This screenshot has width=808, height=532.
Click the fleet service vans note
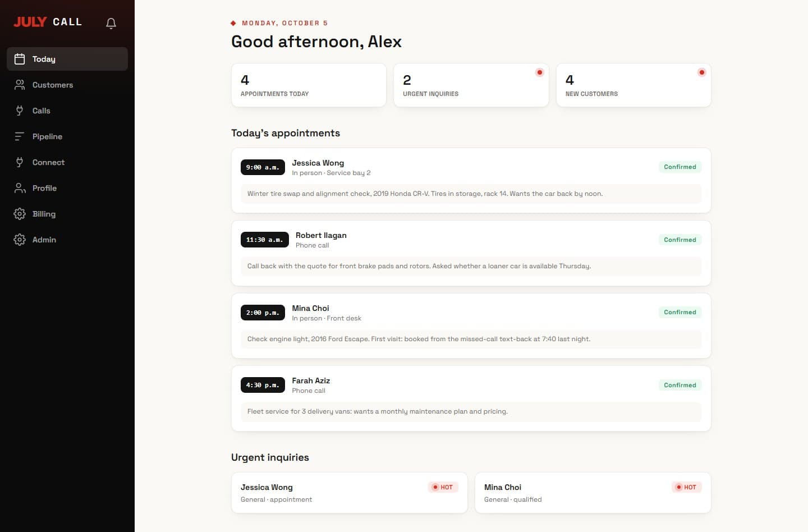[x=471, y=411]
